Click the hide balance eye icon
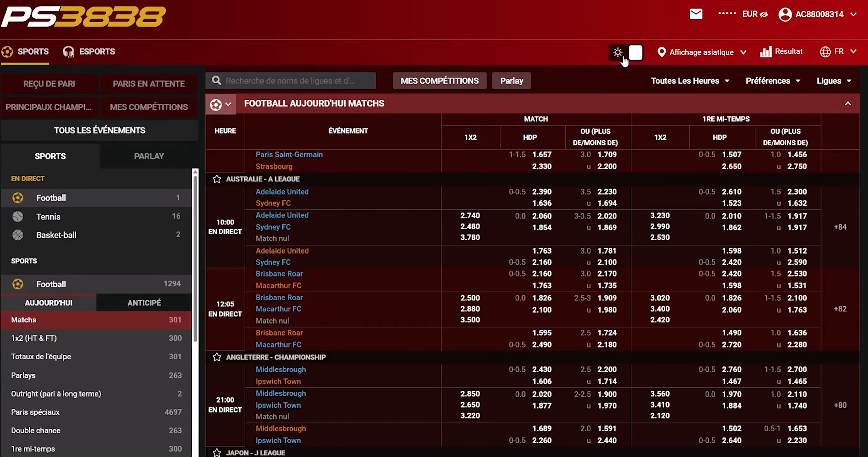 coord(764,14)
